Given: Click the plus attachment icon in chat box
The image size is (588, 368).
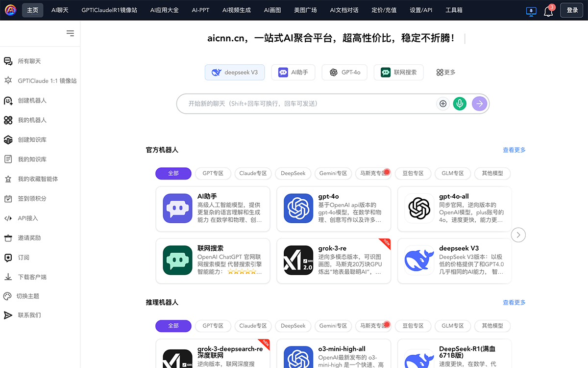Looking at the screenshot, I should click(x=443, y=104).
